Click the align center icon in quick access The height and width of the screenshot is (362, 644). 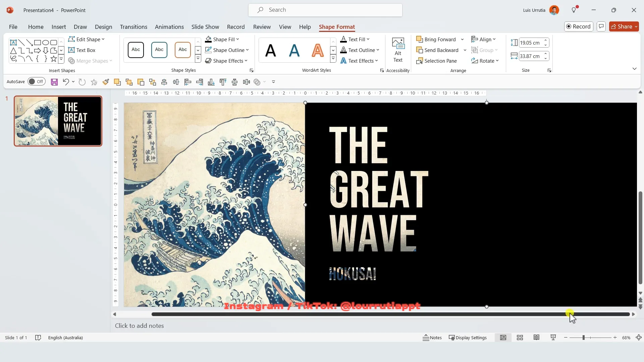tap(164, 82)
